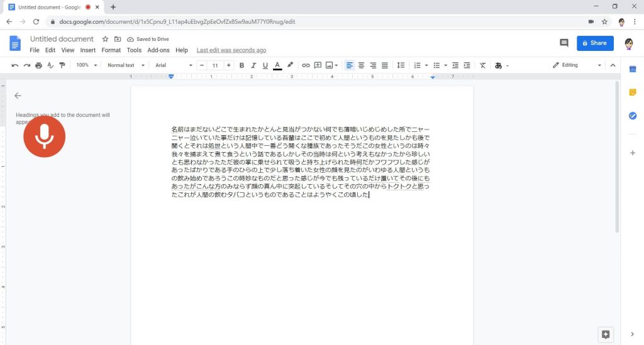Clear formatting from selection
Image resolution: width=644 pixels, height=345 pixels.
pyautogui.click(x=483, y=65)
